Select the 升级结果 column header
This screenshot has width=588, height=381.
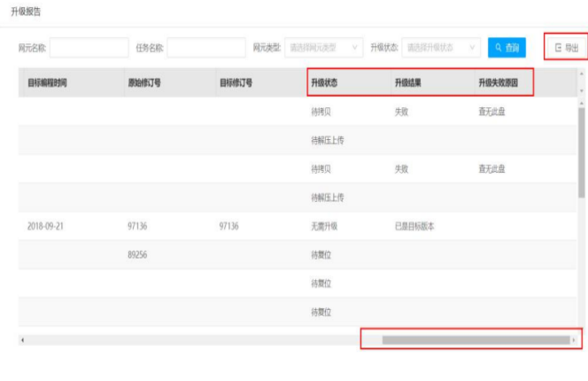point(407,82)
